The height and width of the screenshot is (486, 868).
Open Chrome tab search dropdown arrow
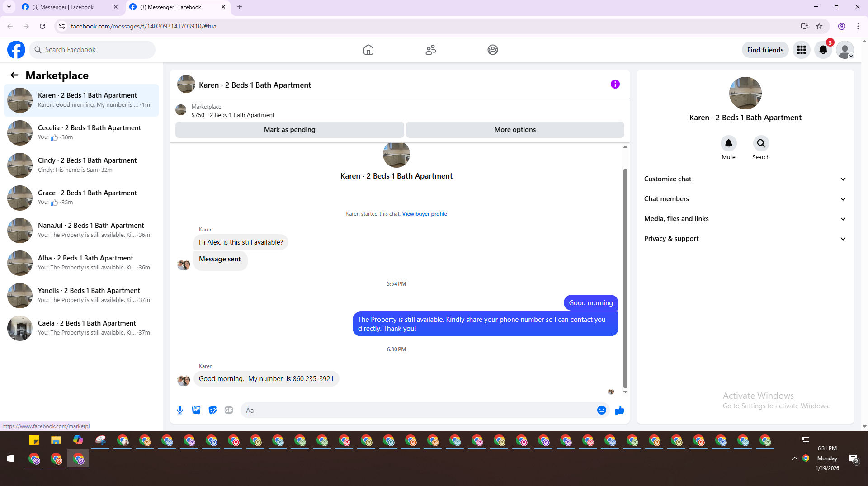point(9,7)
